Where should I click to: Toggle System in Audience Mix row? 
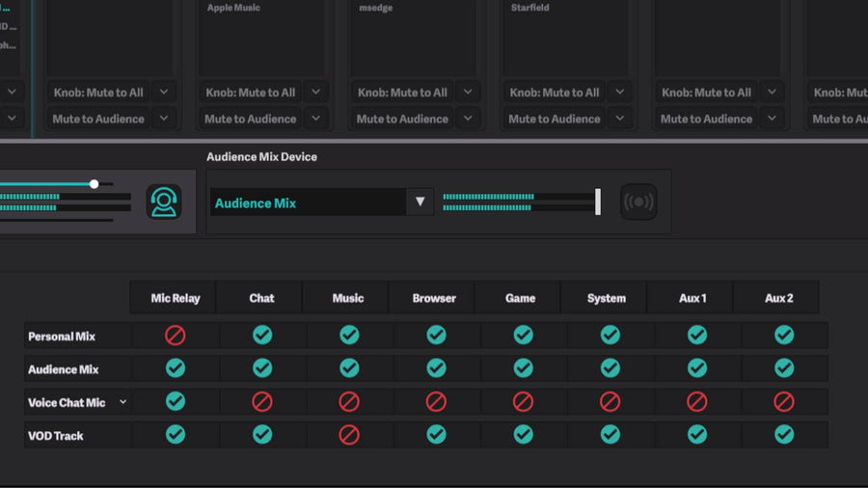610,368
